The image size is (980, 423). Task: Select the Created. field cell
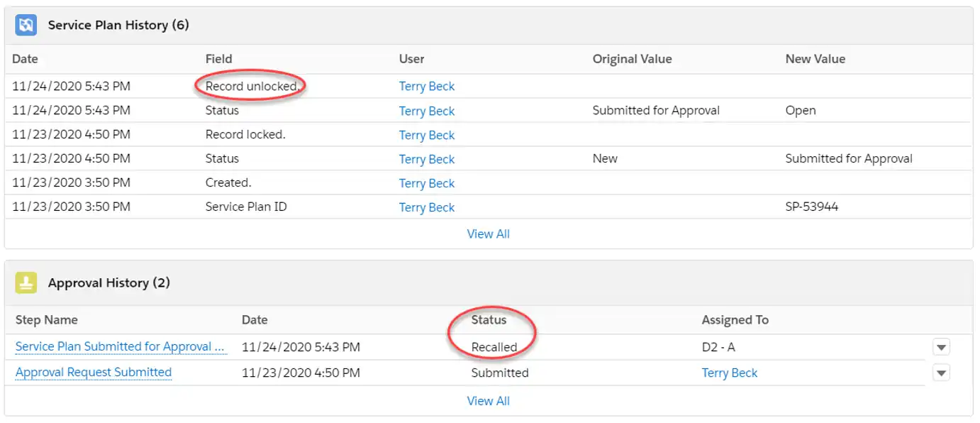click(228, 183)
